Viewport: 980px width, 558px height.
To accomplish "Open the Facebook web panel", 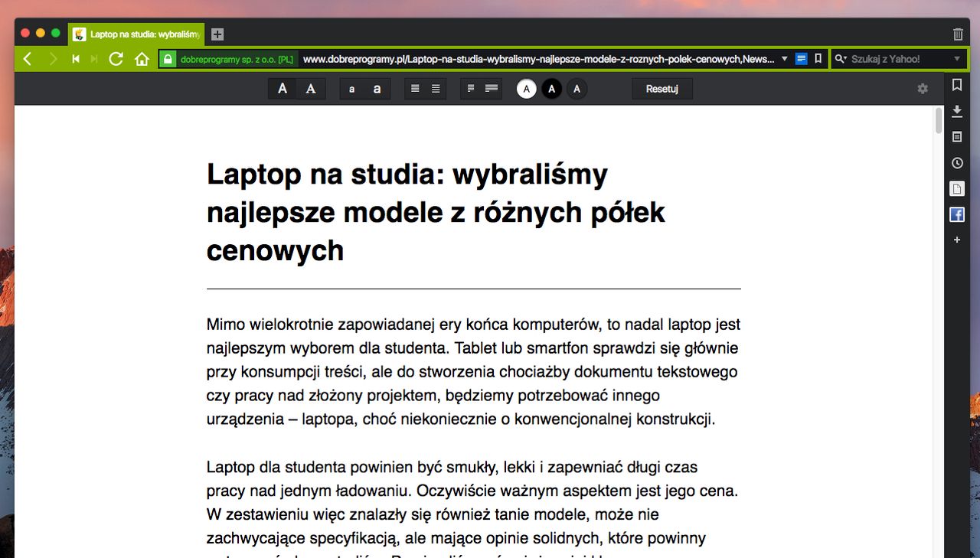I will coord(957,215).
